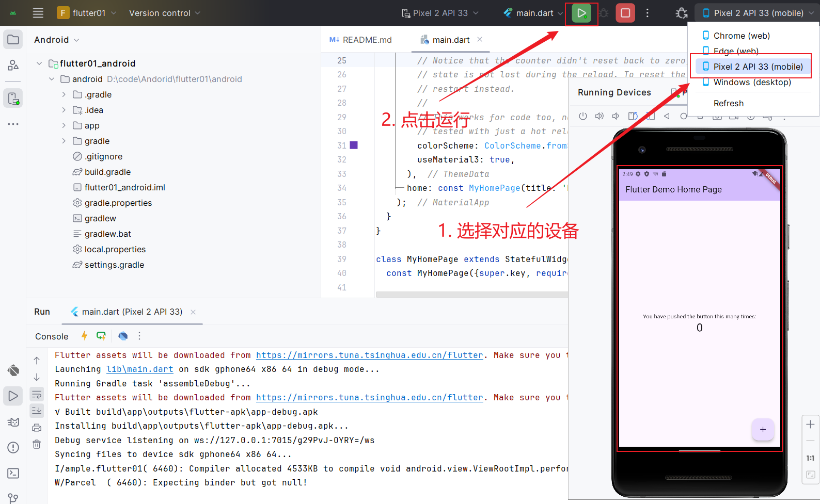Expand the .idea folder

pyautogui.click(x=64, y=110)
